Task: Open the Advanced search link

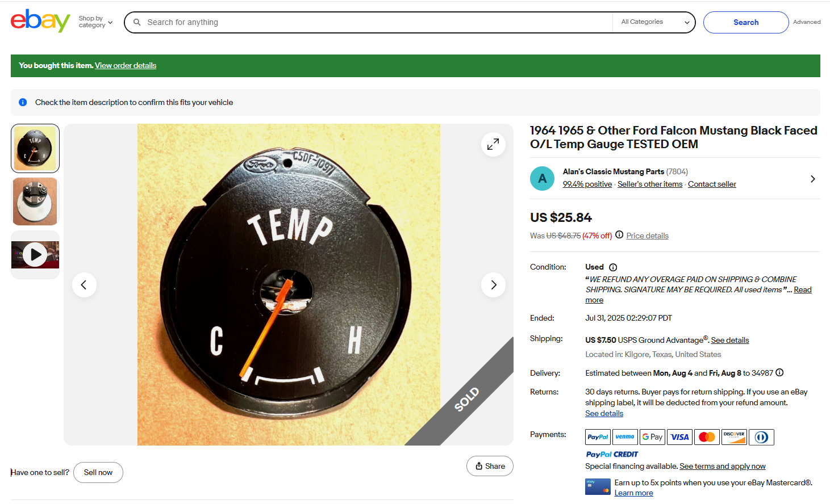Action: [807, 22]
